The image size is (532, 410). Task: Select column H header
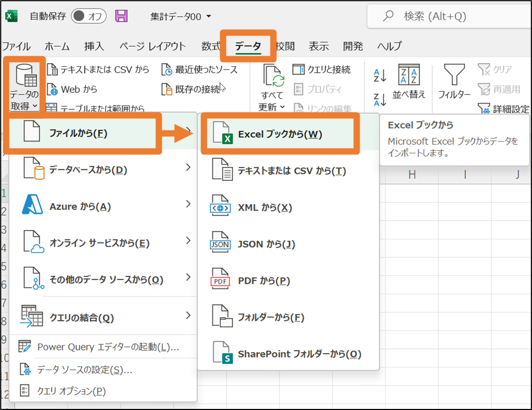coord(412,175)
